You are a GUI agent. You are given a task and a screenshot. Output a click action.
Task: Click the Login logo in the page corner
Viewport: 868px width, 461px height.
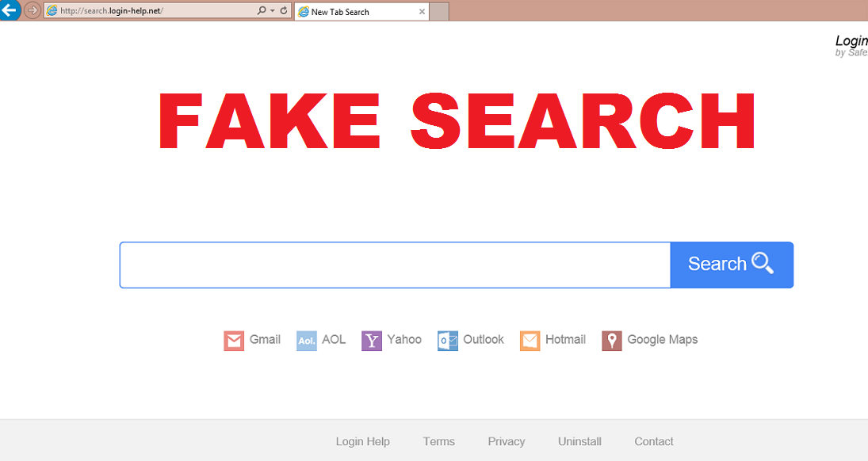(x=851, y=45)
